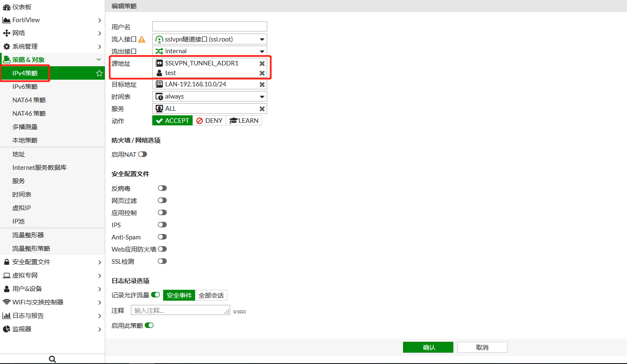627x364 pixels.
Task: Click the Policy & Objects icon
Action: [x=7, y=60]
